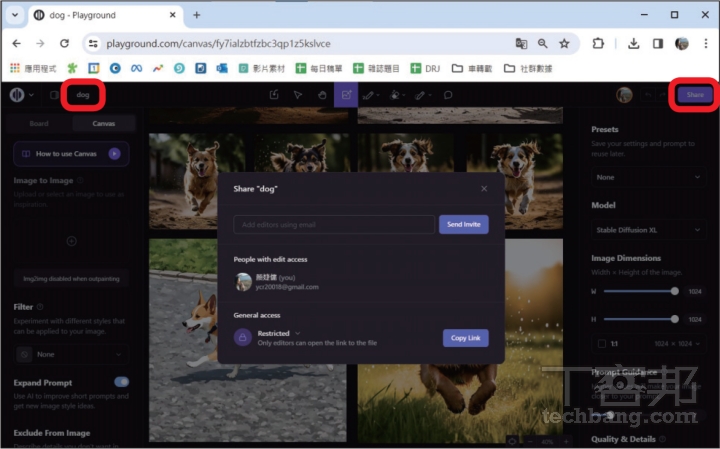Open a new browser tab
Viewport: 720px width, 449px height.
[x=197, y=15]
